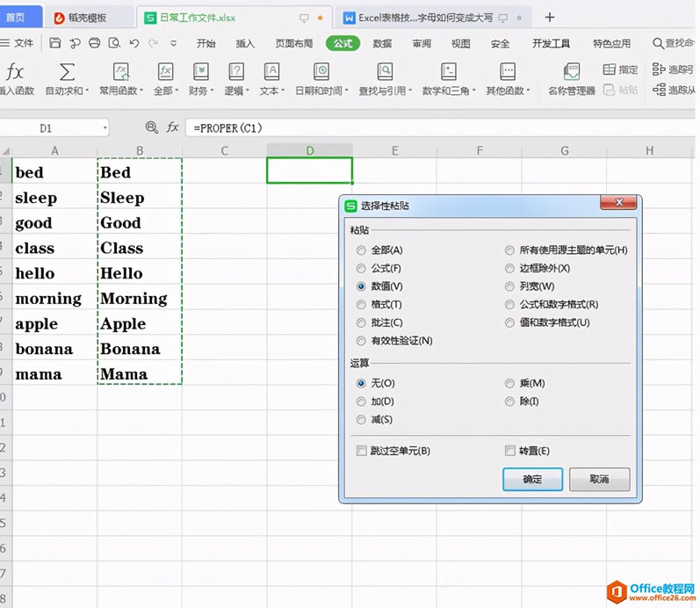Select the 公式(F) paste radio option
The height and width of the screenshot is (608, 700).
[361, 269]
